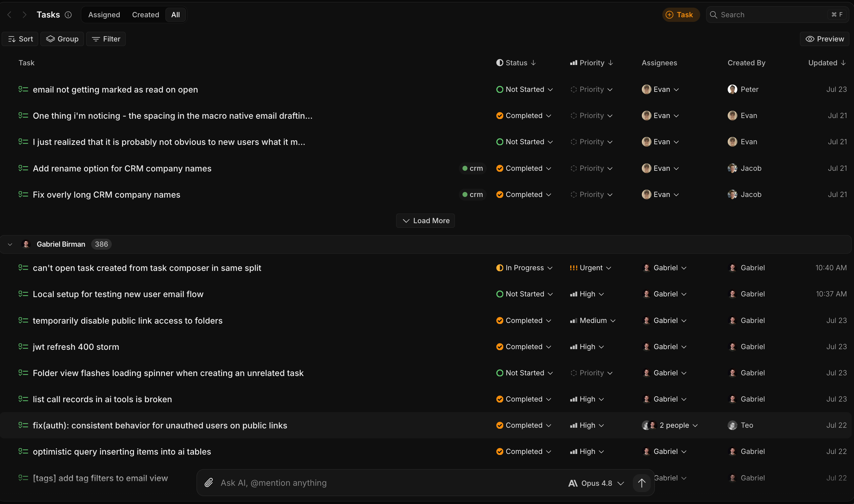Click Peter's avatar in the Created By column
This screenshot has width=854, height=504.
point(732,89)
